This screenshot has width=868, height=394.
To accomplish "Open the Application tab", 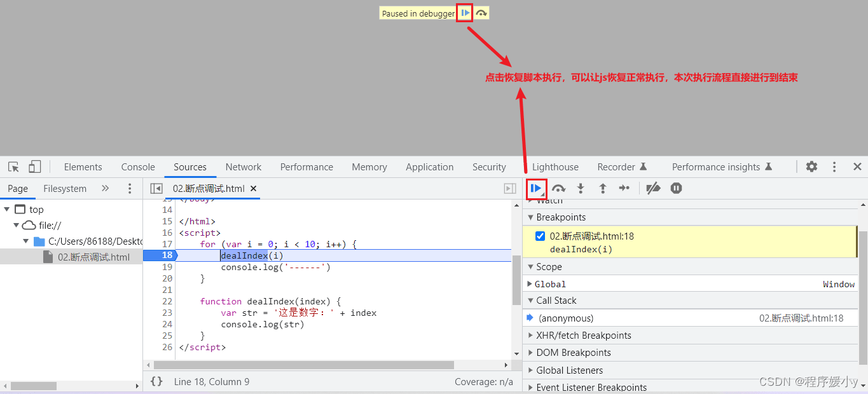I will (x=430, y=167).
